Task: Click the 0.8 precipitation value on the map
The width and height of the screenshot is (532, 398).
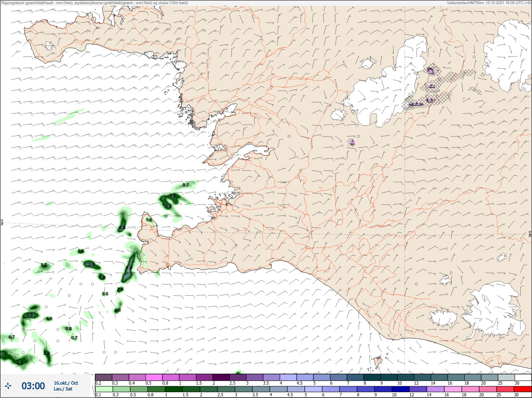Action: coord(69,329)
